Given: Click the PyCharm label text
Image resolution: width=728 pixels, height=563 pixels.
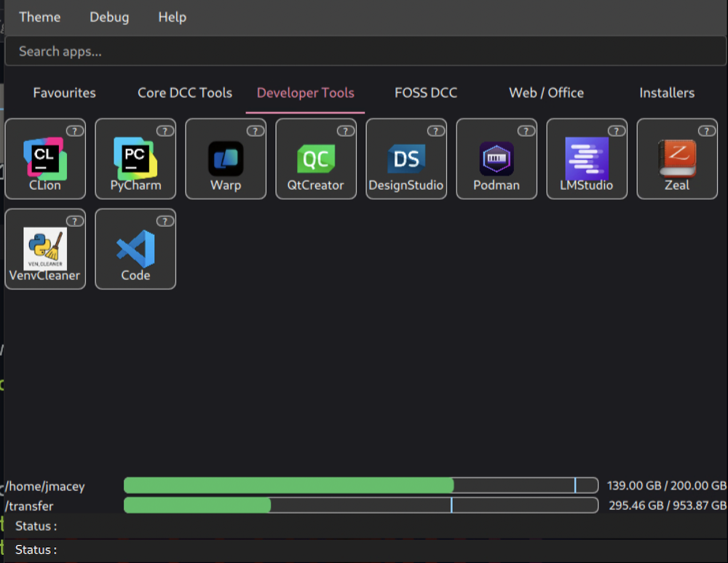Looking at the screenshot, I should 135,185.
